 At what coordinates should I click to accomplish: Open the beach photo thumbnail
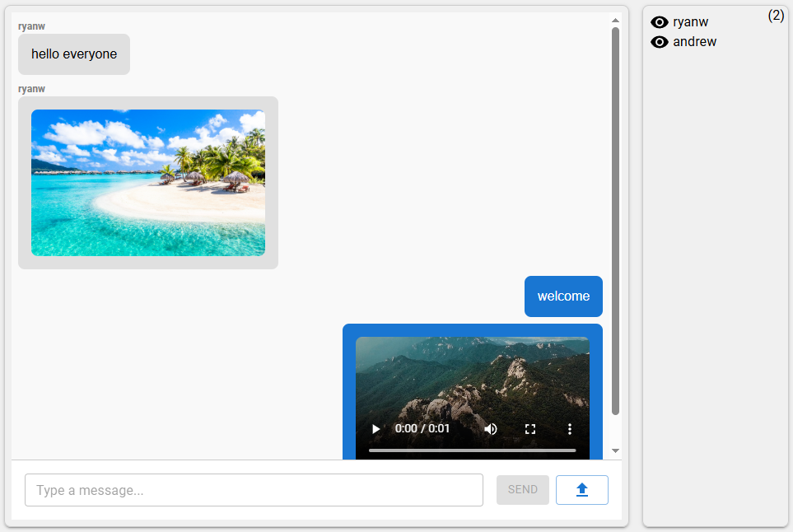click(148, 183)
